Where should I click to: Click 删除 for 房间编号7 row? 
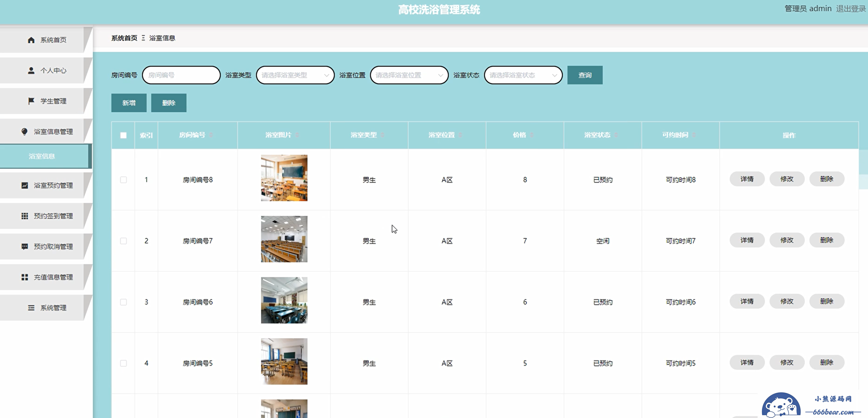827,240
